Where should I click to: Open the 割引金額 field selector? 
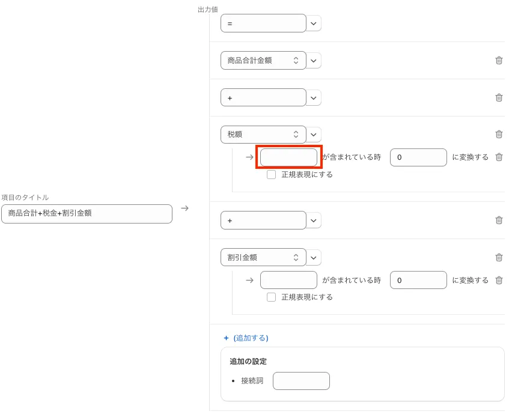coord(263,257)
